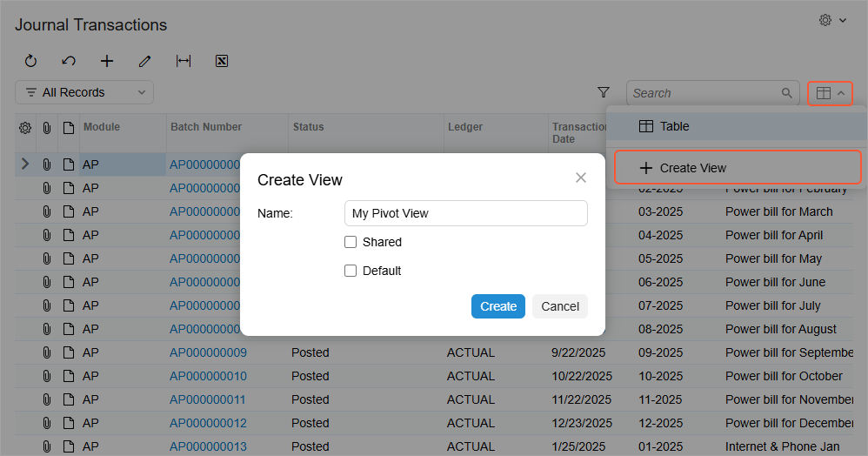Enable the Shared checkbox
The height and width of the screenshot is (456, 868).
point(351,242)
